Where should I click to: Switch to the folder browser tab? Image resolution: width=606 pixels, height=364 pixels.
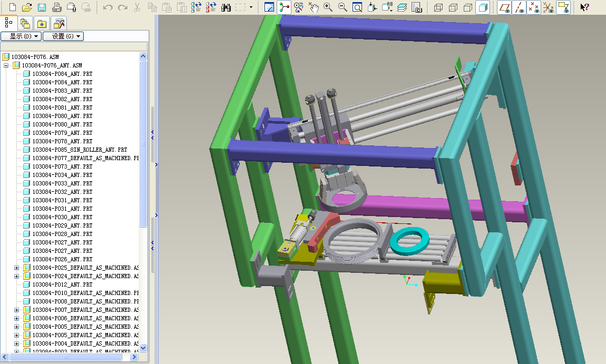click(25, 24)
